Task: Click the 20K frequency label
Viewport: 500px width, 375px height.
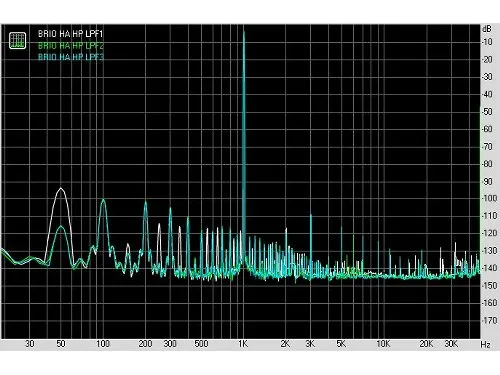Action: [426, 344]
